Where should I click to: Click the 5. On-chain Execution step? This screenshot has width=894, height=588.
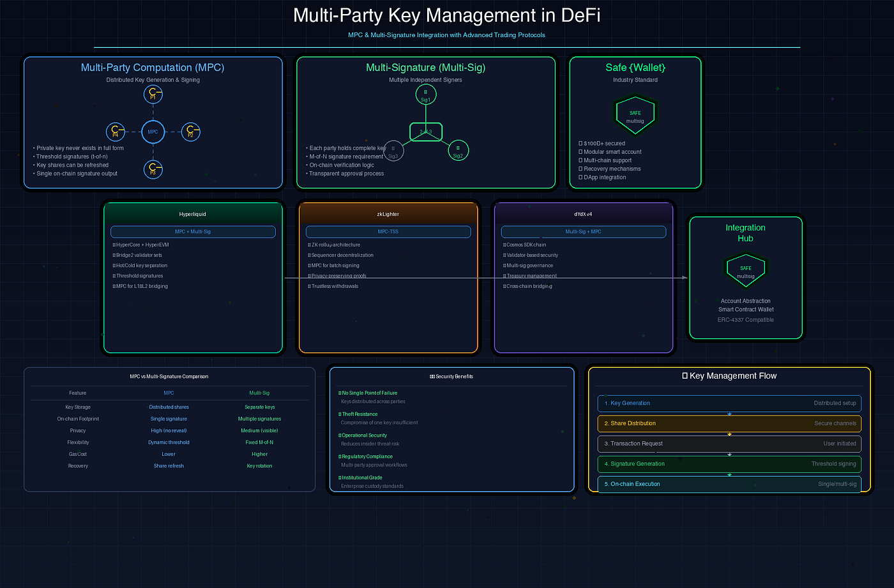[x=729, y=484]
